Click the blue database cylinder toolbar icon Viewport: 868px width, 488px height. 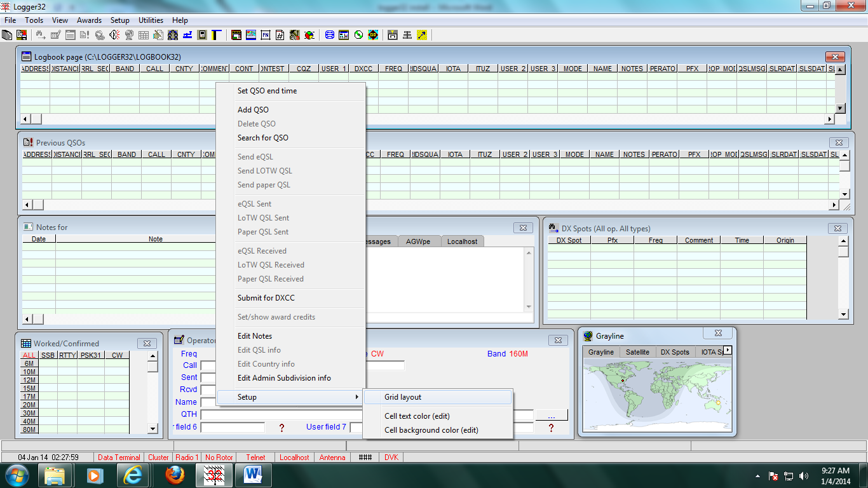click(x=329, y=35)
